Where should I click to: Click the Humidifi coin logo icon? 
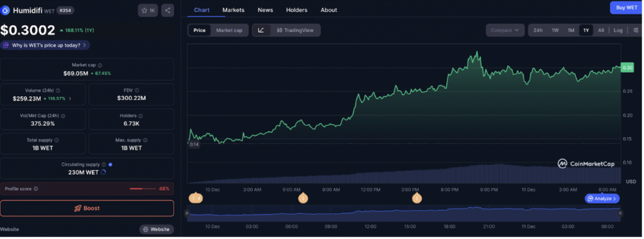pos(5,11)
